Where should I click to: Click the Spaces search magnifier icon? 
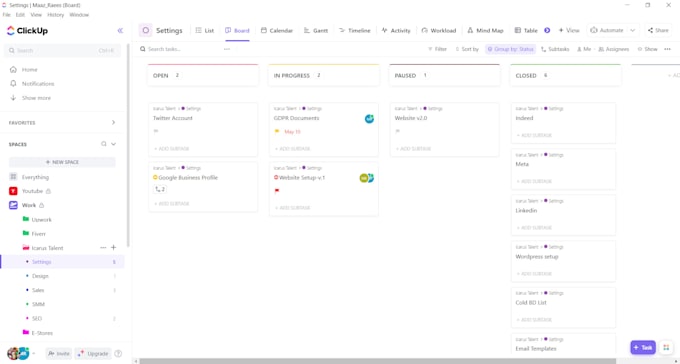tap(104, 144)
